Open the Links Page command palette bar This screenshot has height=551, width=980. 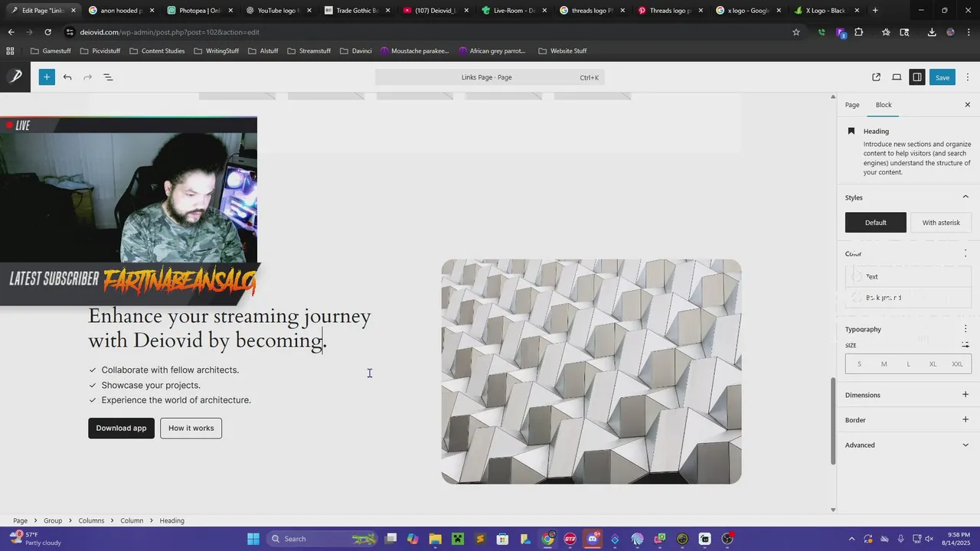[490, 77]
